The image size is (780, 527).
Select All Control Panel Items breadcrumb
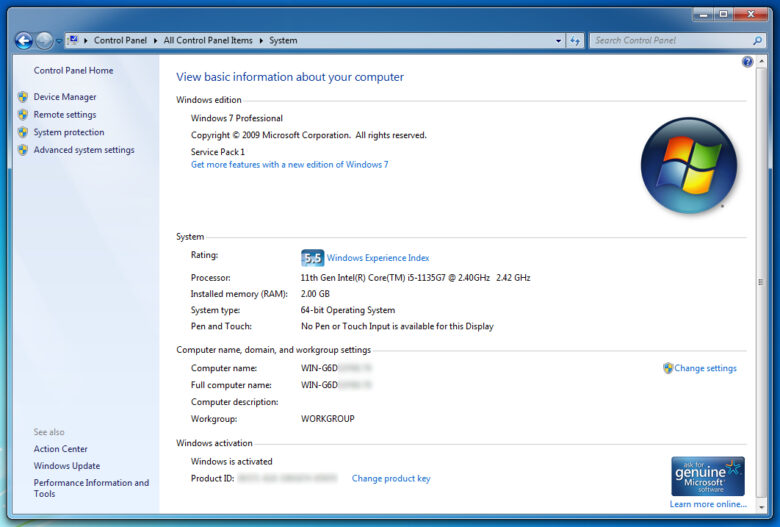[x=208, y=40]
